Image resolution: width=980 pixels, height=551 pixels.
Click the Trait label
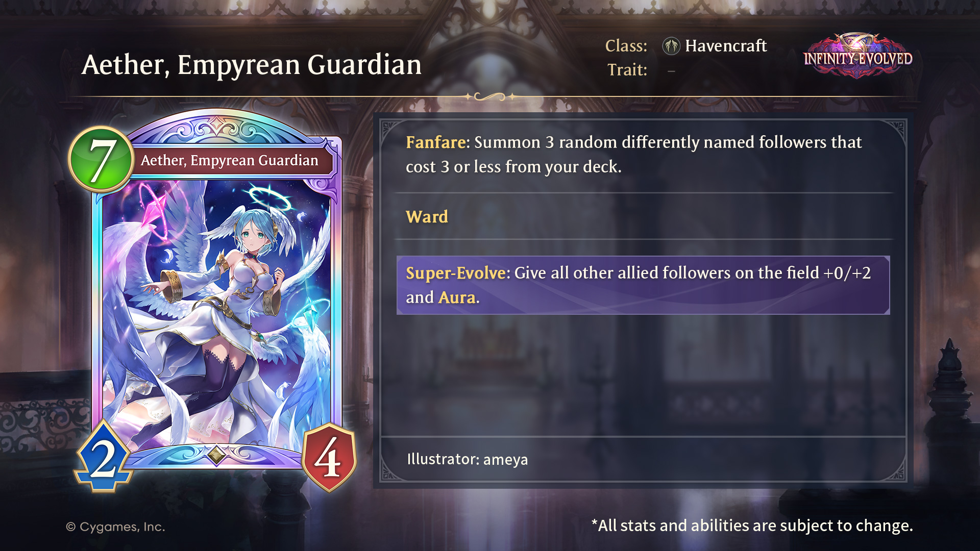pyautogui.click(x=627, y=70)
